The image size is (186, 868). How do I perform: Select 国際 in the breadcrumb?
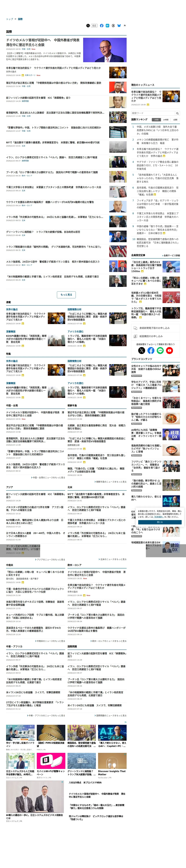[20, 19]
